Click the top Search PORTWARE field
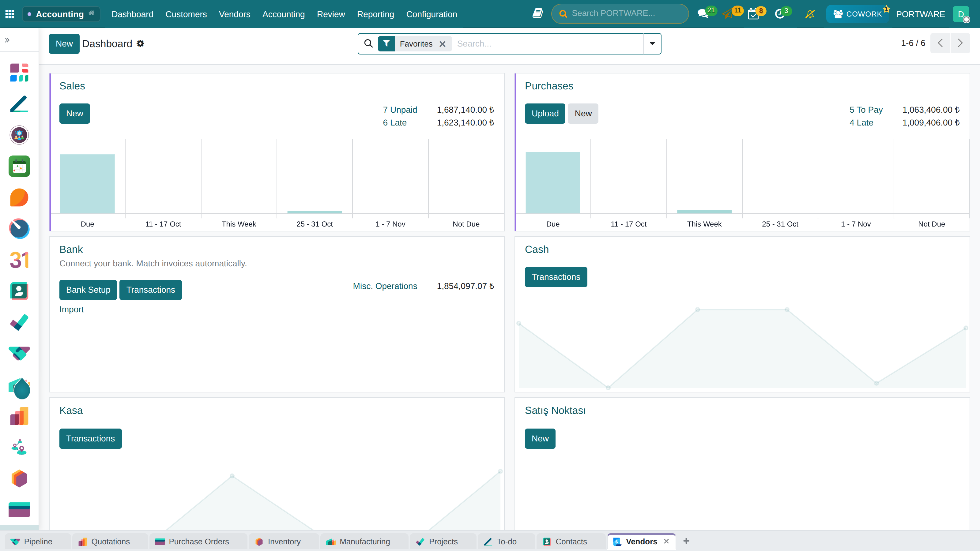 tap(620, 14)
